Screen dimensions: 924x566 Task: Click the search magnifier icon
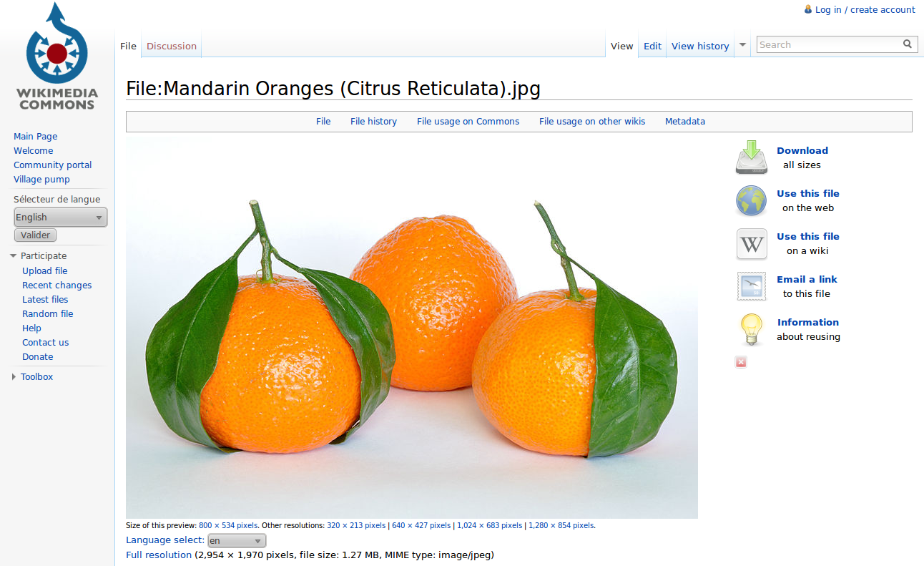pos(908,44)
